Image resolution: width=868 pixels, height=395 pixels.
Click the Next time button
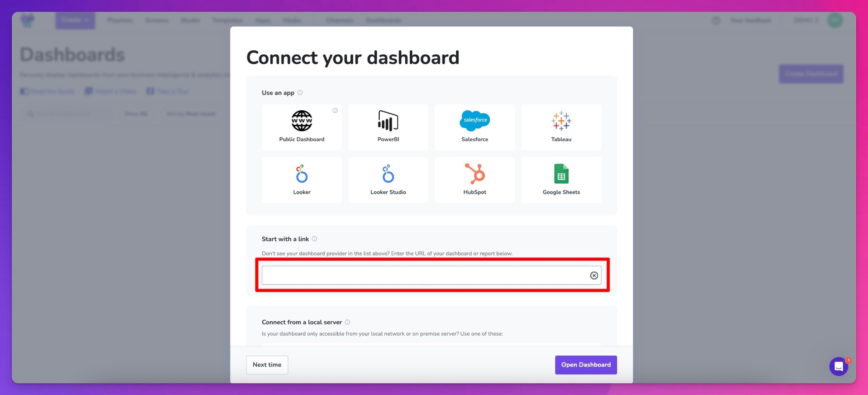(x=267, y=365)
